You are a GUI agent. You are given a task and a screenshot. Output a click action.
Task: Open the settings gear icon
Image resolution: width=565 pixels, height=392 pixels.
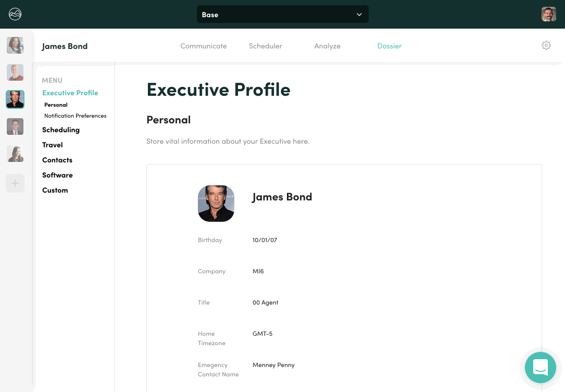[546, 45]
